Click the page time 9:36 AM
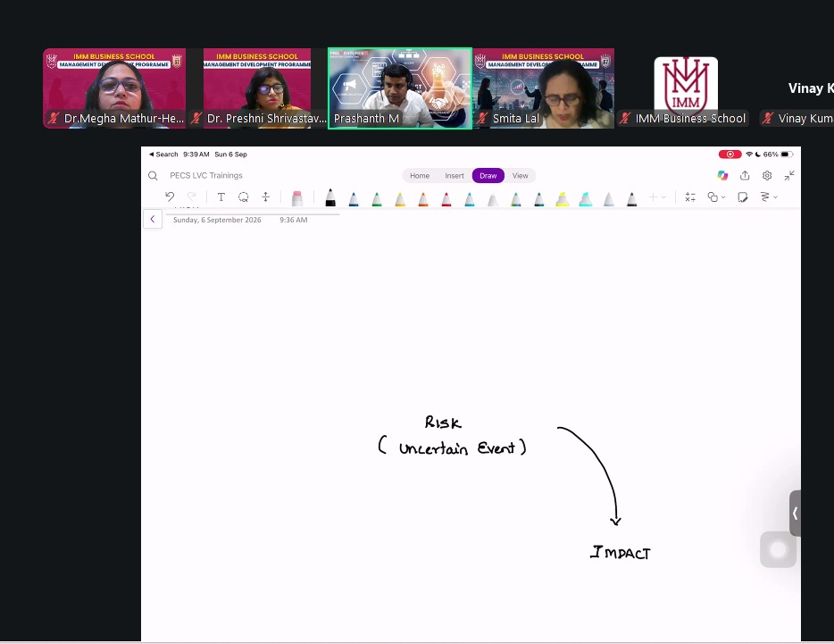Image resolution: width=834 pixels, height=644 pixels. (x=294, y=220)
